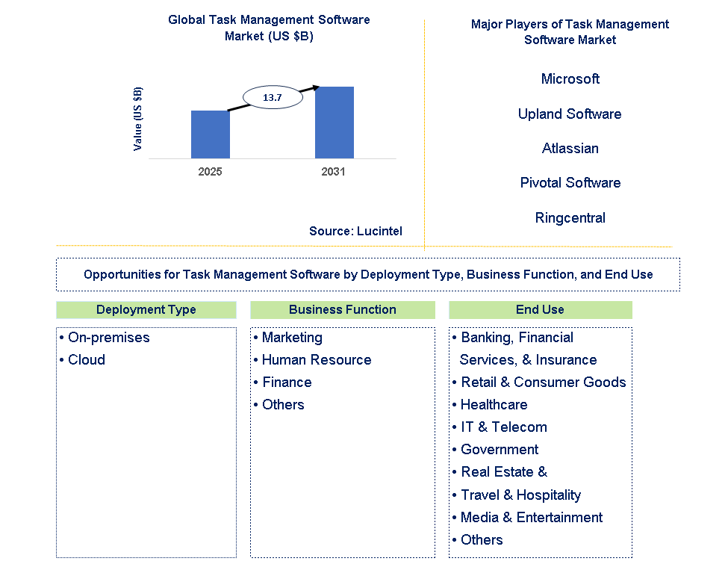Select Retail & Consumer Goods item
The width and height of the screenshot is (728, 573).
(x=540, y=382)
